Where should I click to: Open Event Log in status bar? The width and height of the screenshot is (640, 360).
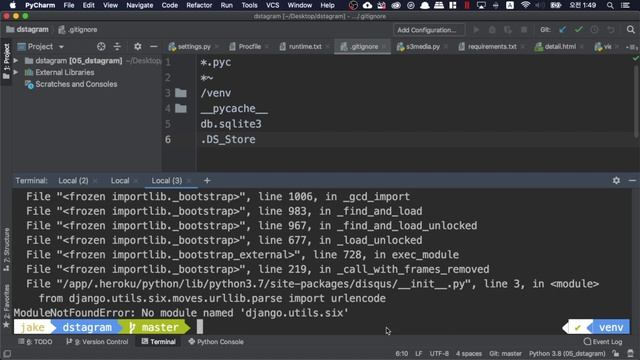click(603, 342)
